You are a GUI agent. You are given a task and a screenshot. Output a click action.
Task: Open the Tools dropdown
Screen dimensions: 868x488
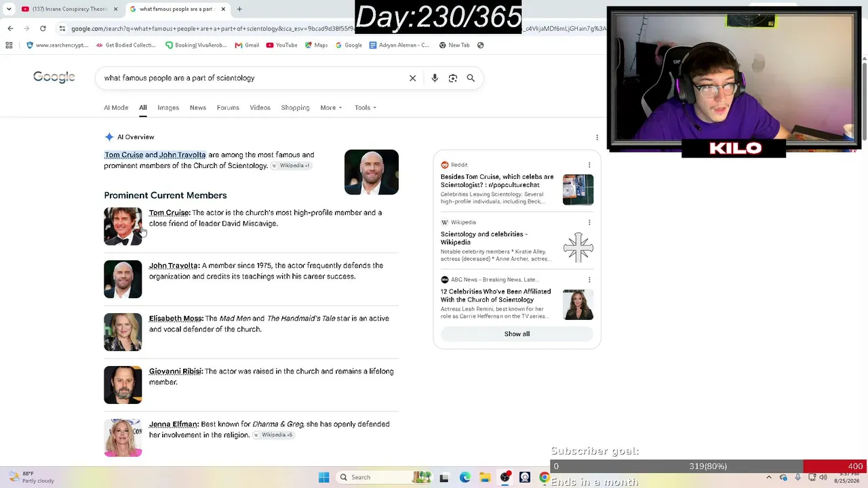(x=366, y=108)
